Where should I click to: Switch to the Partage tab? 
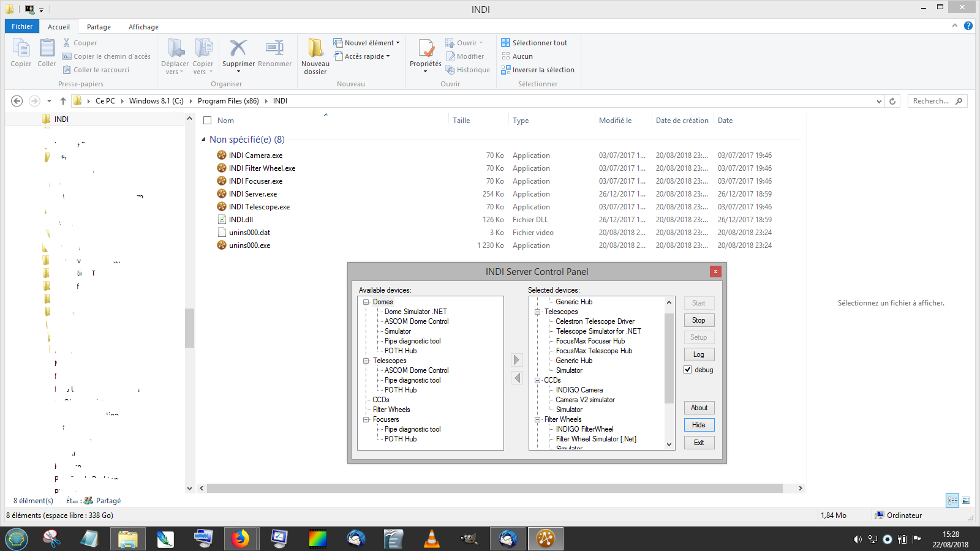click(99, 27)
